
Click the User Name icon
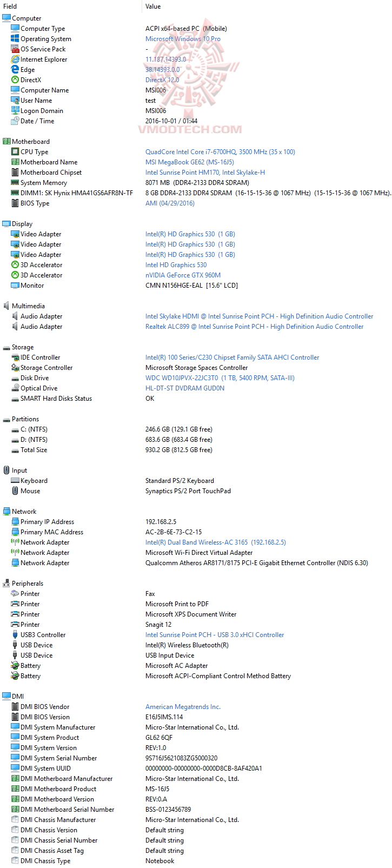tap(15, 100)
